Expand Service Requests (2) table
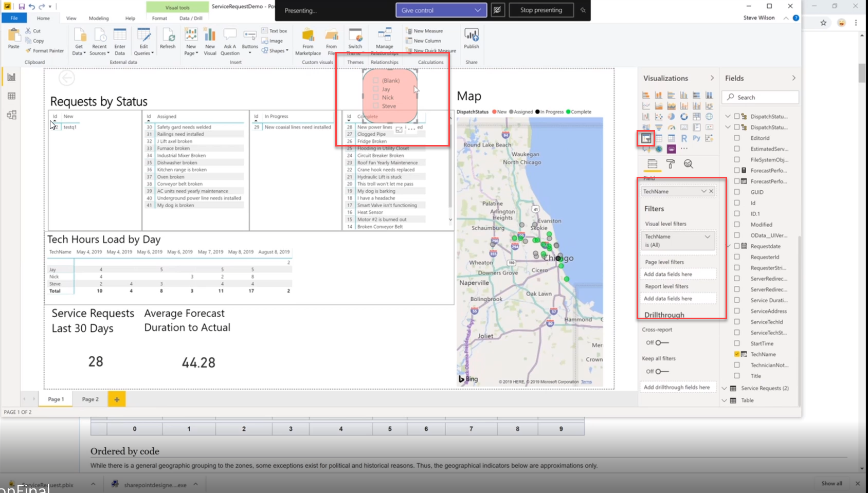This screenshot has width=868, height=493. (x=724, y=388)
